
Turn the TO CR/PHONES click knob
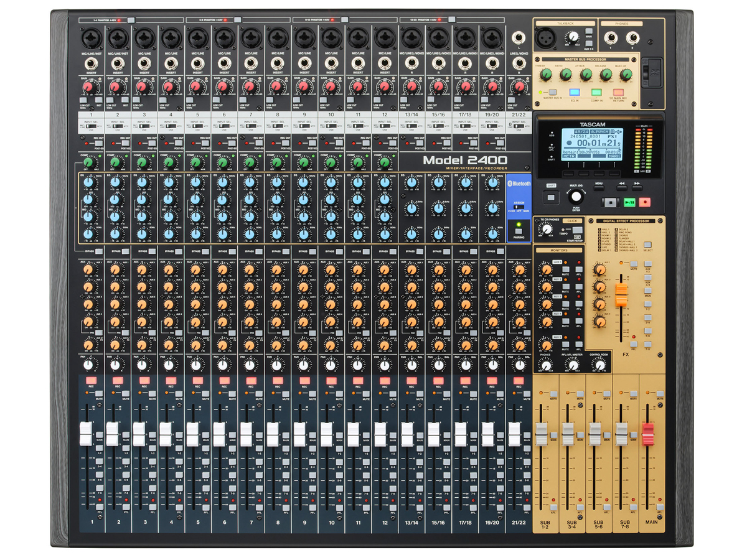tap(547, 230)
